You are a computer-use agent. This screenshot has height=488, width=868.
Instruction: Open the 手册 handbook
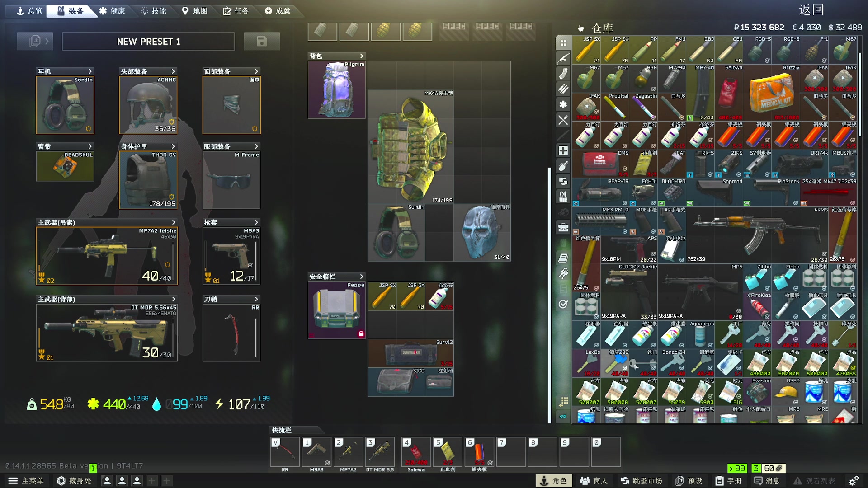tap(728, 481)
